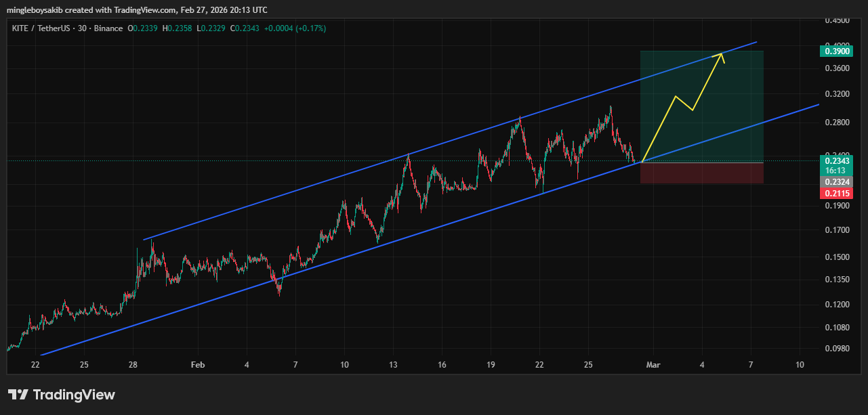The width and height of the screenshot is (868, 415).
Task: Click the 'Mar' label on time axis
Action: coord(653,365)
